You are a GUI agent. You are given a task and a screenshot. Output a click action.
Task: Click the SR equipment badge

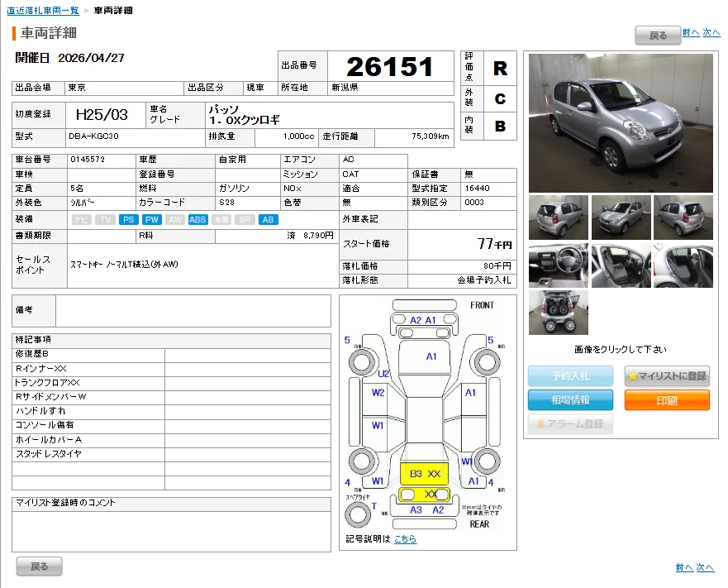tap(245, 220)
